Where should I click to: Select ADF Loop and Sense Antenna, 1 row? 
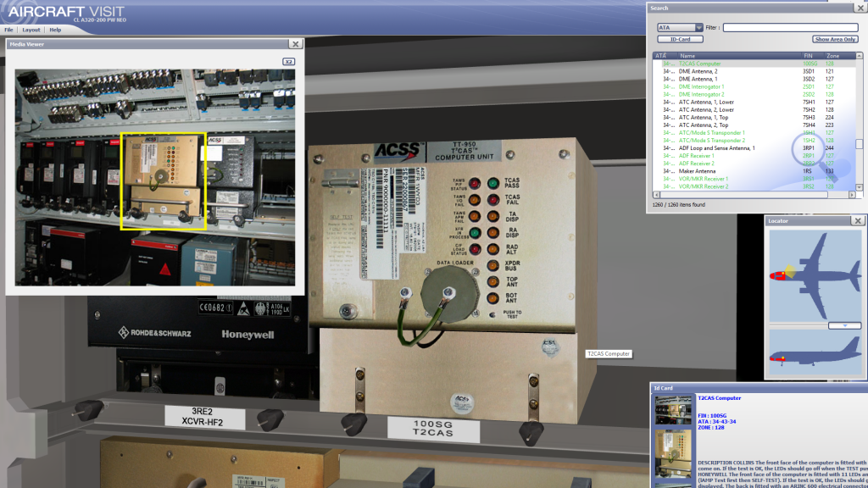click(x=754, y=148)
